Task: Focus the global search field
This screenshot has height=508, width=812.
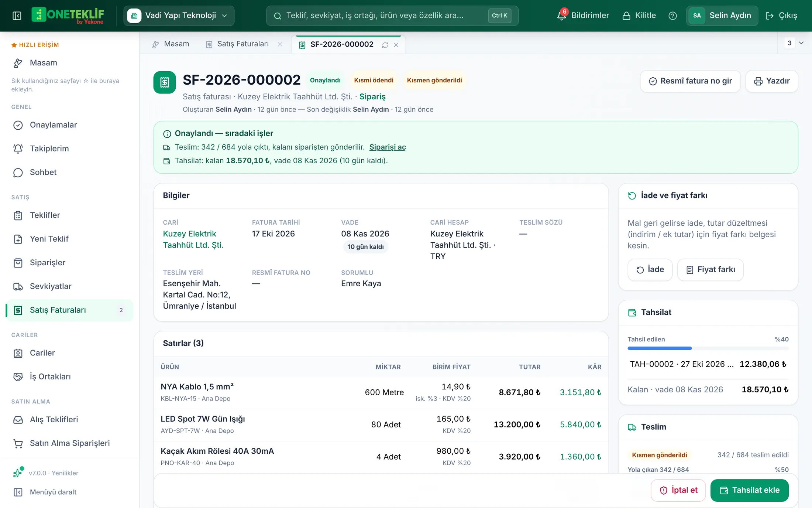Action: (x=392, y=16)
